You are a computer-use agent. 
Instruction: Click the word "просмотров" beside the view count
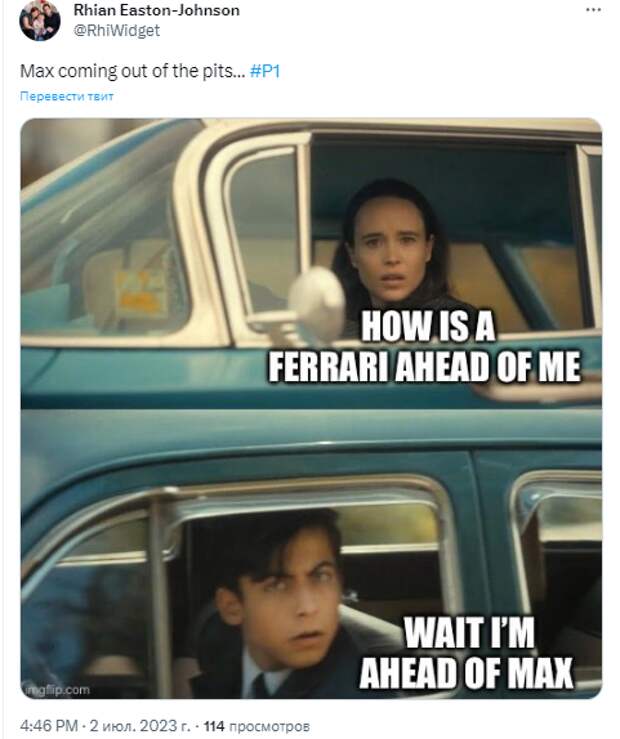click(x=269, y=726)
